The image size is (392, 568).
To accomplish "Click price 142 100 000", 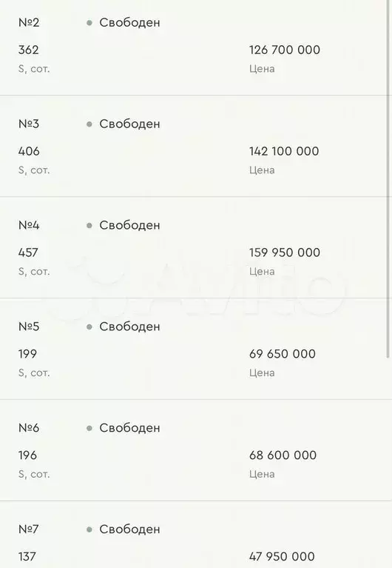I will pyautogui.click(x=284, y=151).
